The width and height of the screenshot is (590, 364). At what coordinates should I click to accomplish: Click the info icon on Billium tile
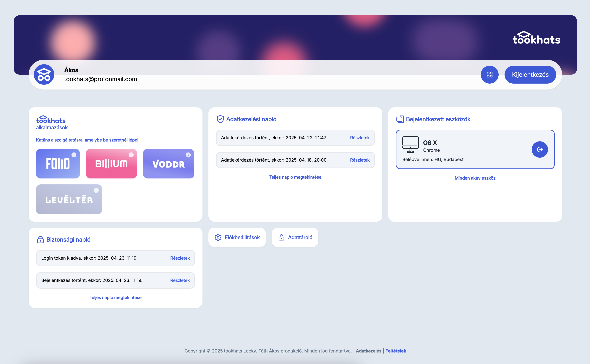pos(131,155)
